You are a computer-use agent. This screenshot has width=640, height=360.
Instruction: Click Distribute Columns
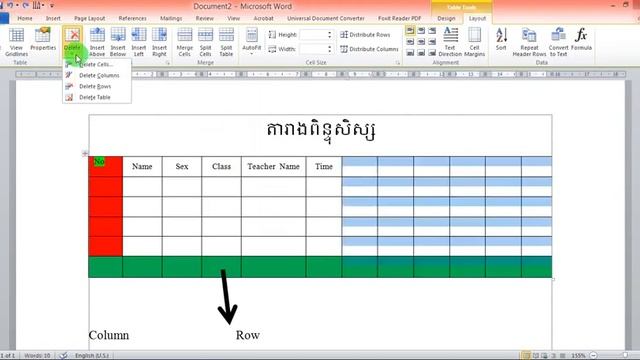point(369,49)
